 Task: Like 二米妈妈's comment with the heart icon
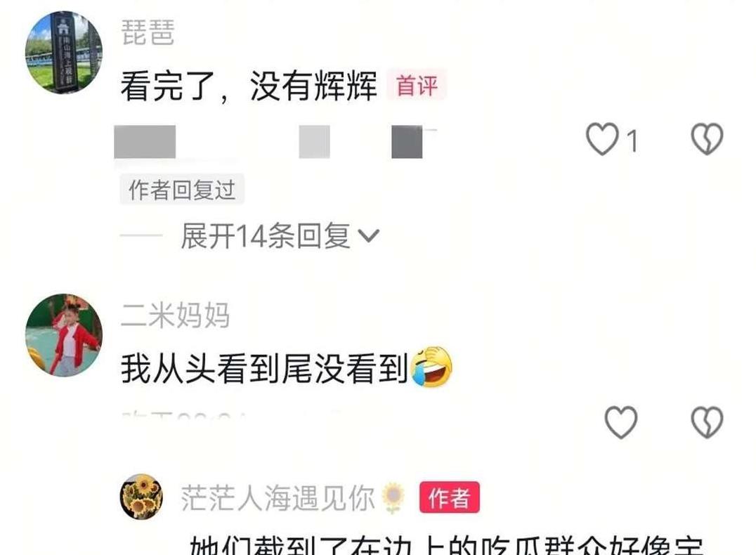click(x=621, y=422)
